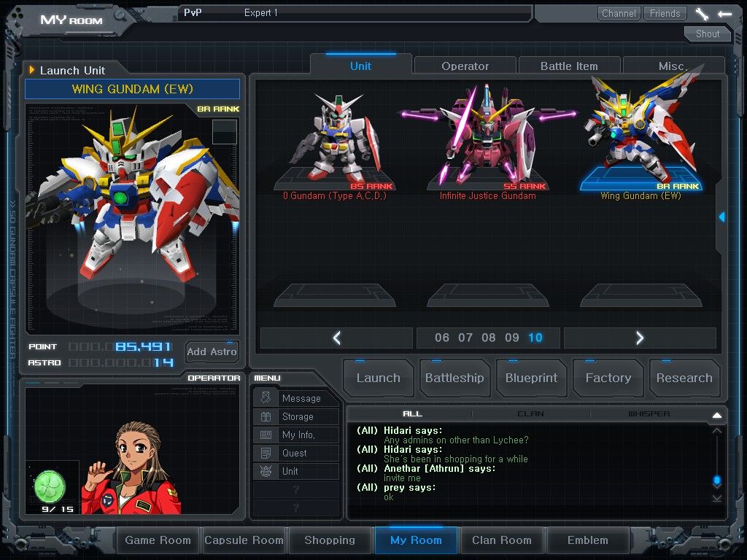Click the small empty slot below BR RANK label
Image resolution: width=747 pixels, height=560 pixels.
tap(225, 131)
